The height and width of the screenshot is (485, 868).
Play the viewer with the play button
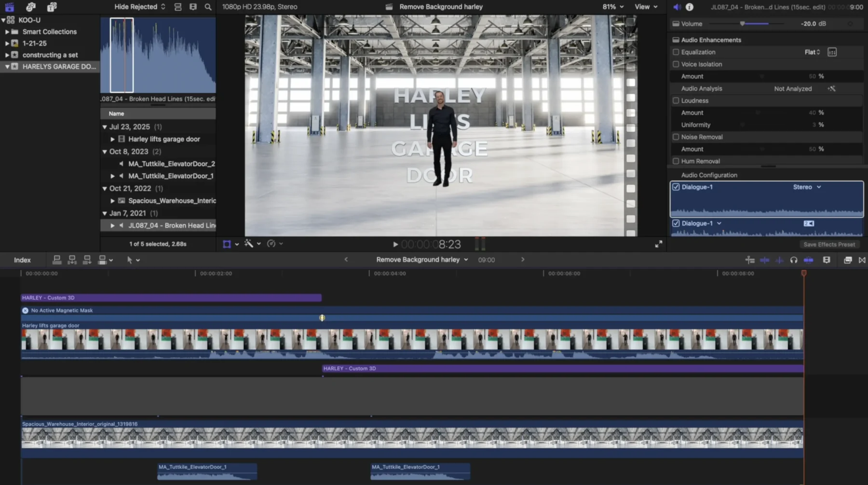(395, 245)
